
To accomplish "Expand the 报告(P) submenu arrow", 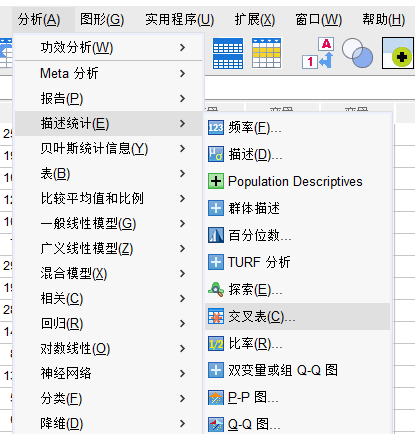I will click(182, 98).
